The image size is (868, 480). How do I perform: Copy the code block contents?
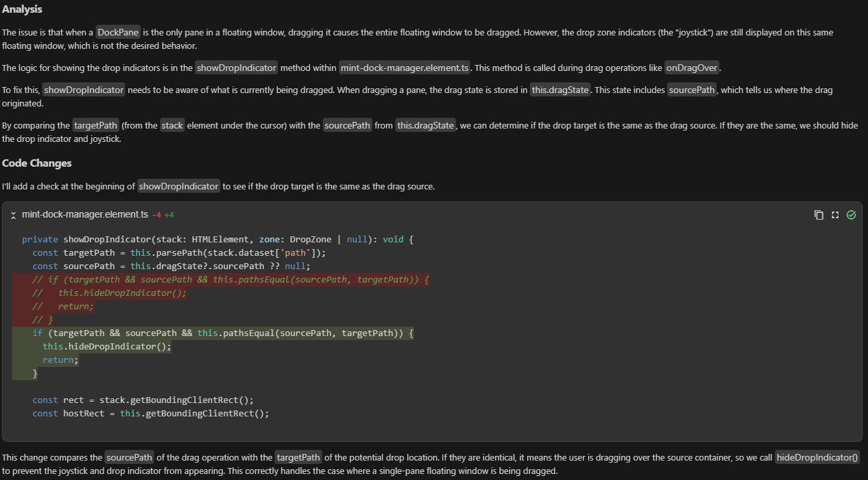point(818,215)
